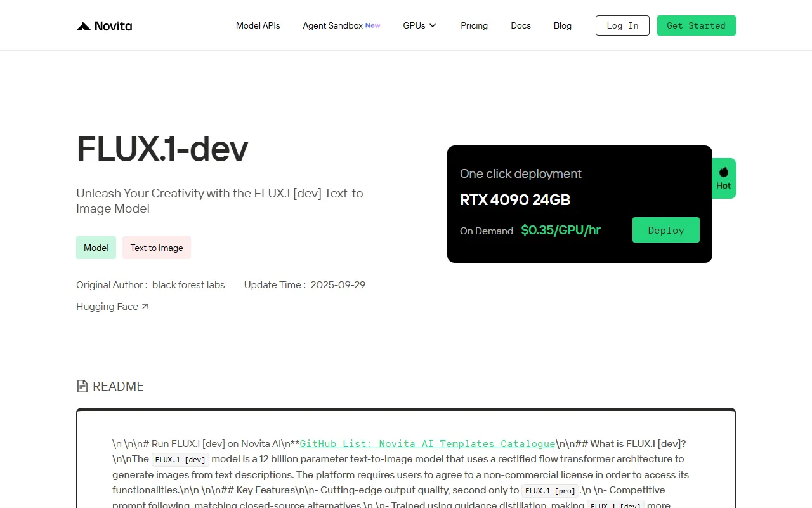The image size is (812, 508).
Task: Visit the Blog from the top navigation
Action: (x=562, y=25)
